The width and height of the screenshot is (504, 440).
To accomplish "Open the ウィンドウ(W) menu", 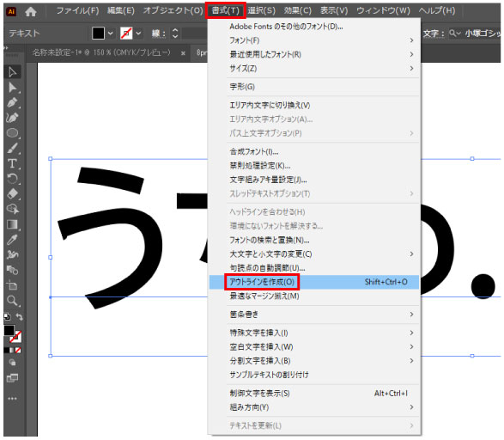I will click(383, 10).
